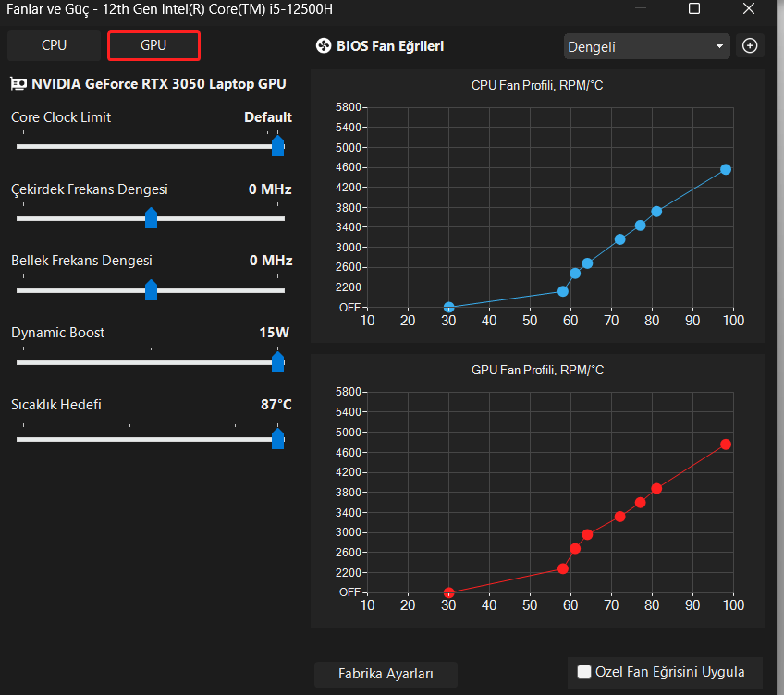784x695 pixels.
Task: Click the Default value of Core Clock Limit
Action: click(268, 117)
